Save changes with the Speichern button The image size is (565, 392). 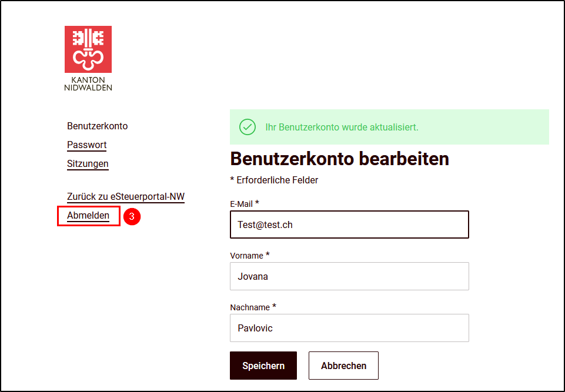pyautogui.click(x=263, y=366)
